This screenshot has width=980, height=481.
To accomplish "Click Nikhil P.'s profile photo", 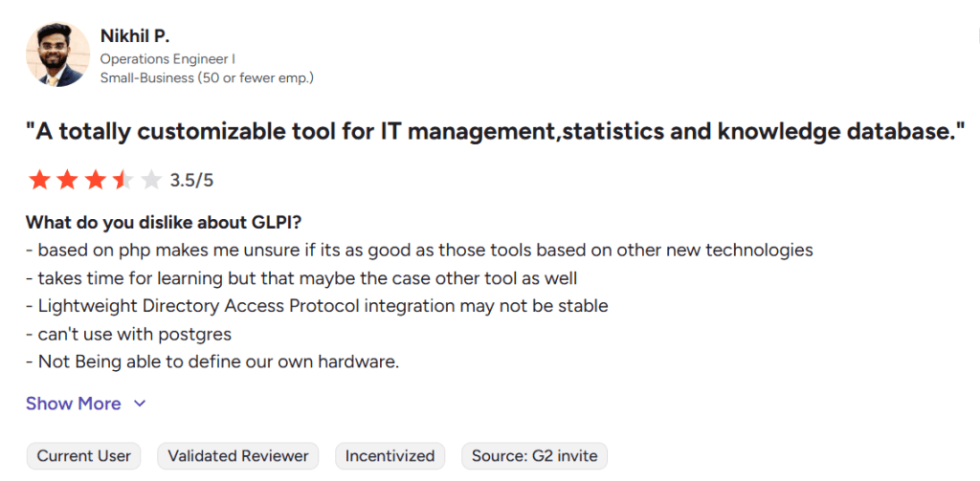I will click(x=58, y=56).
